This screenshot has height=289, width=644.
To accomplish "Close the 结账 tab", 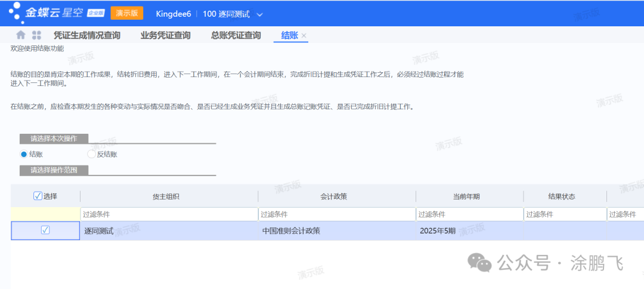I will pyautogui.click(x=304, y=36).
